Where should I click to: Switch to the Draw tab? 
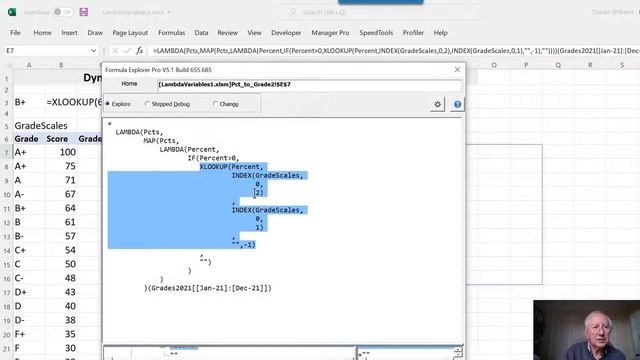click(95, 33)
